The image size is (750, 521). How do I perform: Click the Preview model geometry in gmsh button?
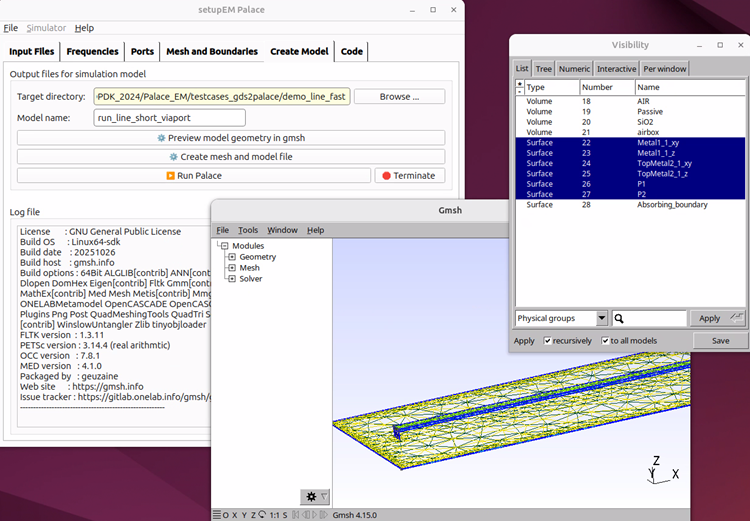[x=231, y=138]
